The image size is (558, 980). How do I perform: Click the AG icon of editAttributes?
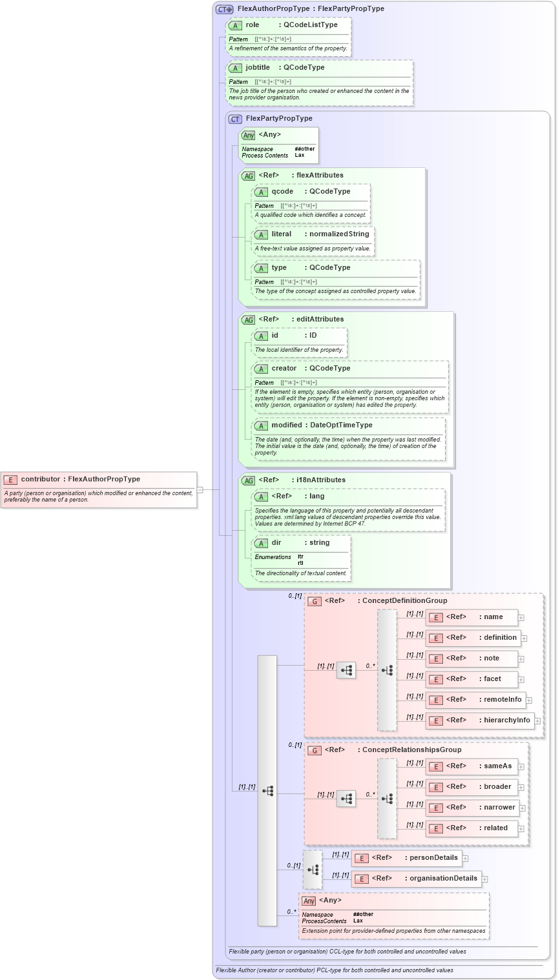pos(248,320)
